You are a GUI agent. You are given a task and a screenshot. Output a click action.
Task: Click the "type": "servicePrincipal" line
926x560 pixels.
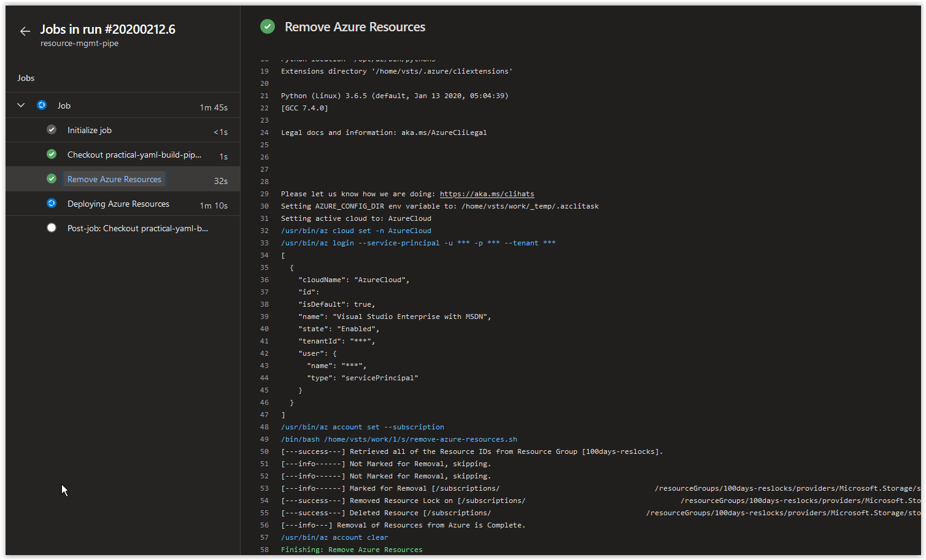[x=363, y=378]
